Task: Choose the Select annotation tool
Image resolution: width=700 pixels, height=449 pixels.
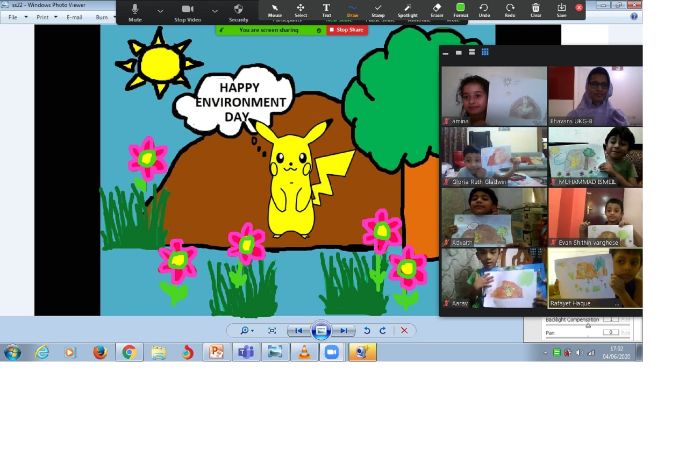Action: [x=300, y=11]
